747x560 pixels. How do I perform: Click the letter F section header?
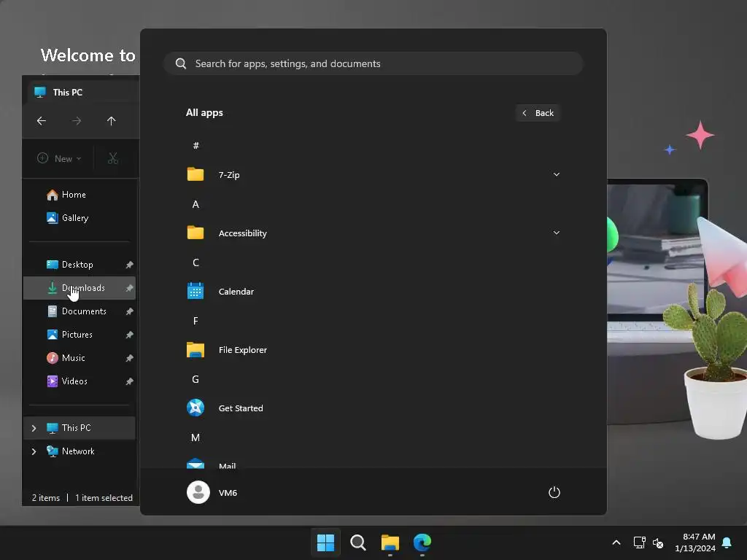(x=196, y=321)
